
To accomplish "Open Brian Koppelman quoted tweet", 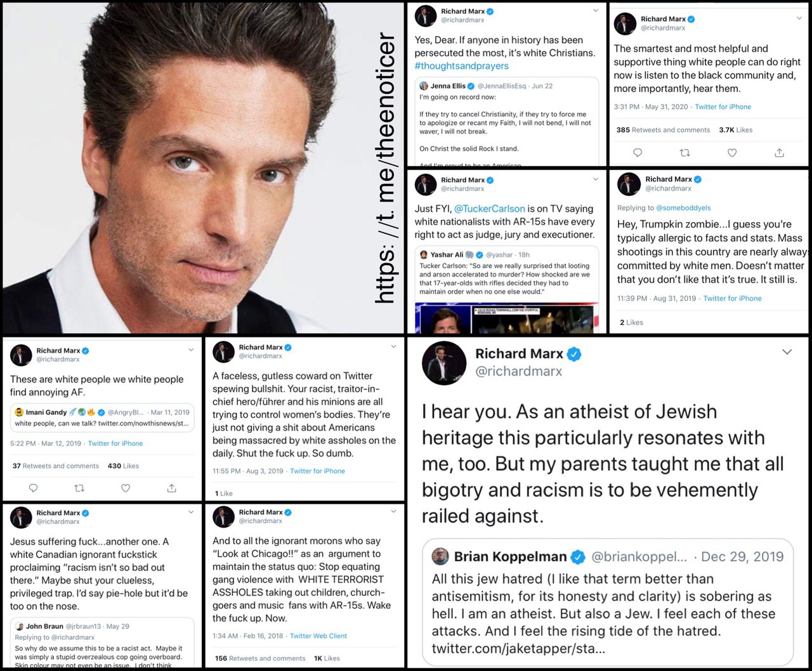I will (x=608, y=602).
